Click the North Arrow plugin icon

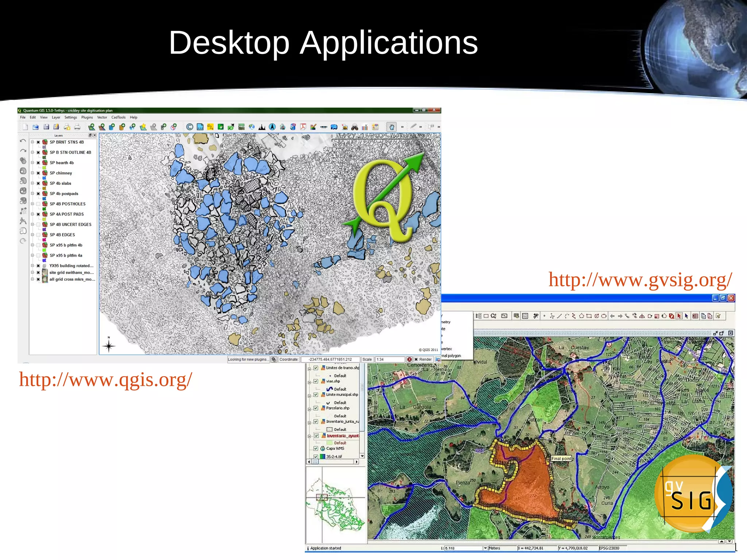(x=272, y=127)
